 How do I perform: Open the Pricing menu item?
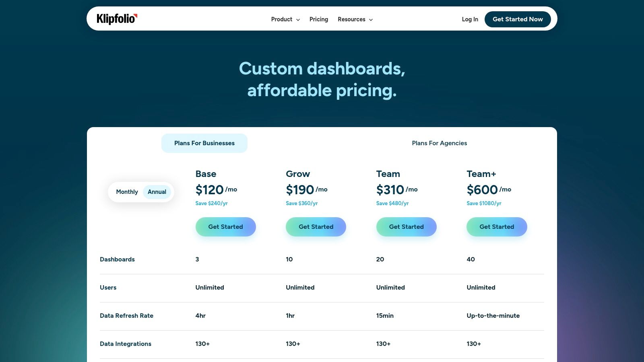[x=318, y=19]
